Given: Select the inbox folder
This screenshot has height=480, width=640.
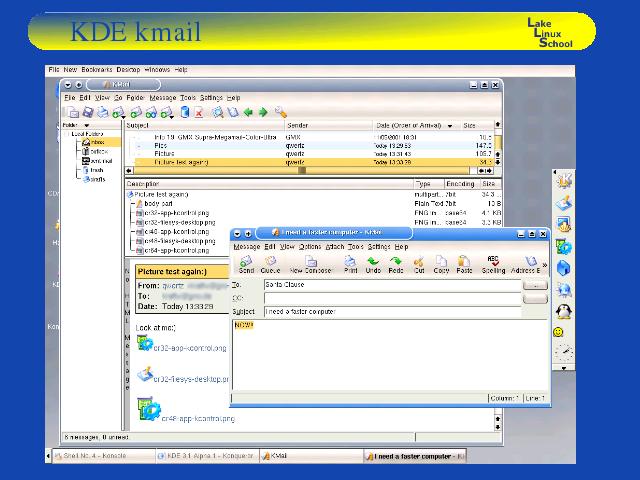Looking at the screenshot, I should point(97,142).
